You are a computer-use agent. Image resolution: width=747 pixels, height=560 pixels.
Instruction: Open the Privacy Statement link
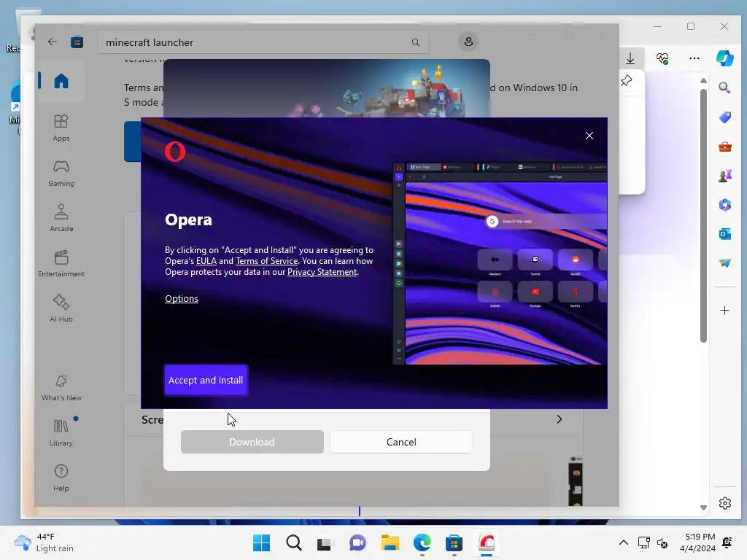tap(322, 272)
